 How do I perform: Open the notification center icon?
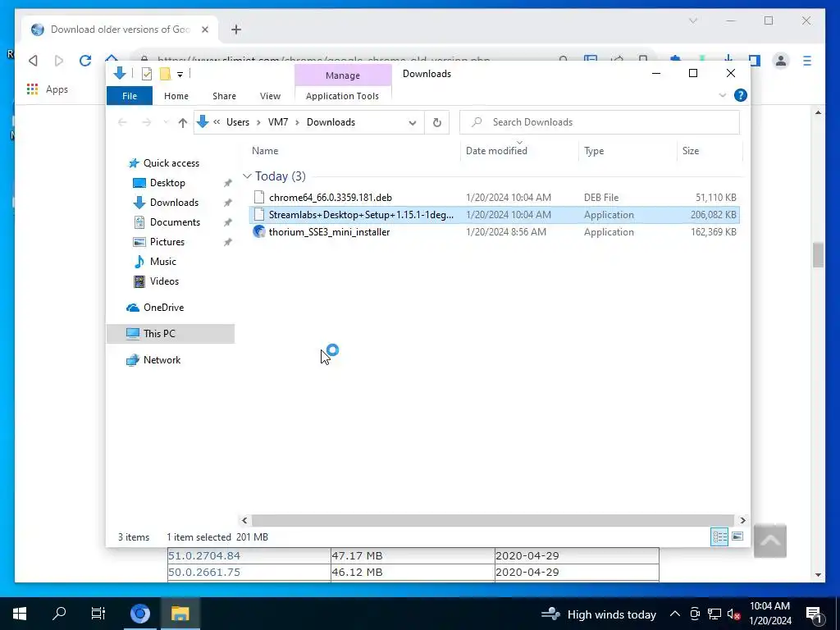coord(814,614)
